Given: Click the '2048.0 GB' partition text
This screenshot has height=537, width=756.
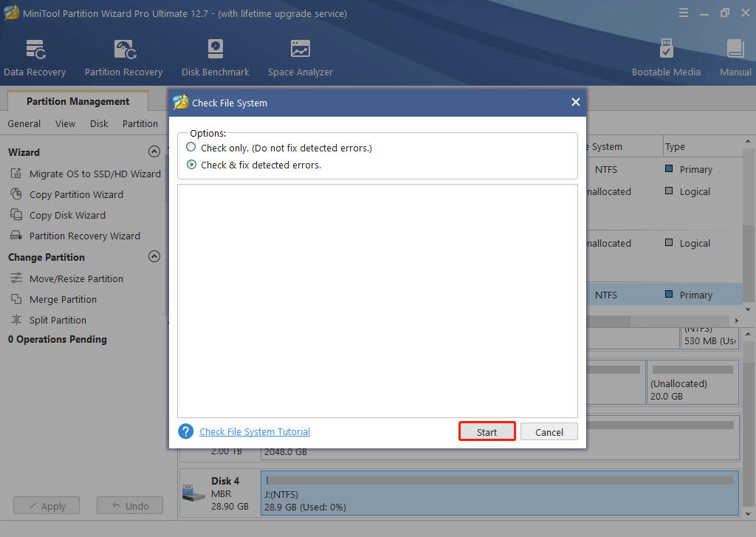Looking at the screenshot, I should point(286,452).
